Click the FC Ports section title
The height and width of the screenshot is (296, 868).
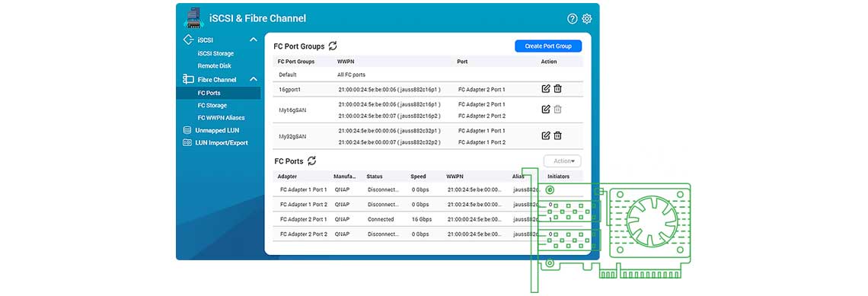coord(289,161)
